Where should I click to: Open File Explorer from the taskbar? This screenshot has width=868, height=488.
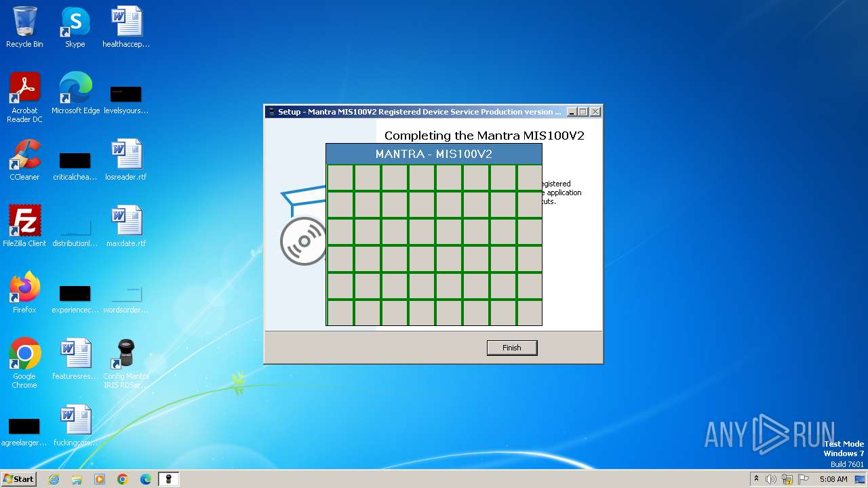[77, 479]
